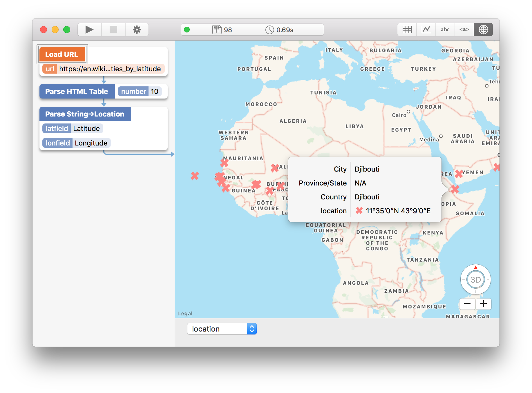532x393 pixels.
Task: Switch to table view icon
Action: pos(407,30)
